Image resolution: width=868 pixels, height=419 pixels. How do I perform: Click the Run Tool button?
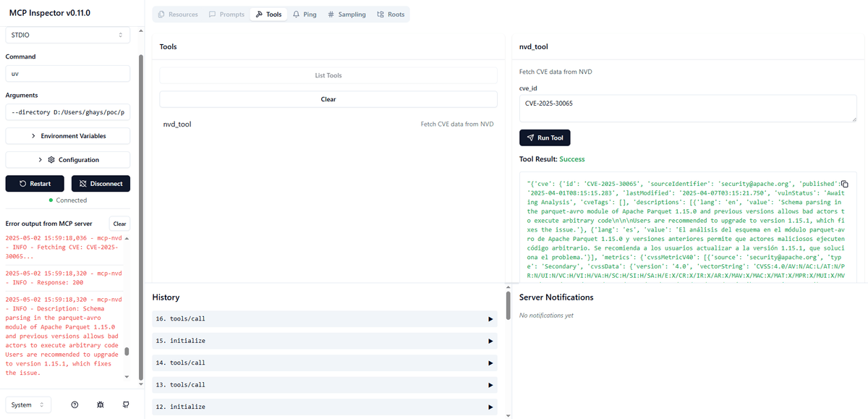(545, 137)
